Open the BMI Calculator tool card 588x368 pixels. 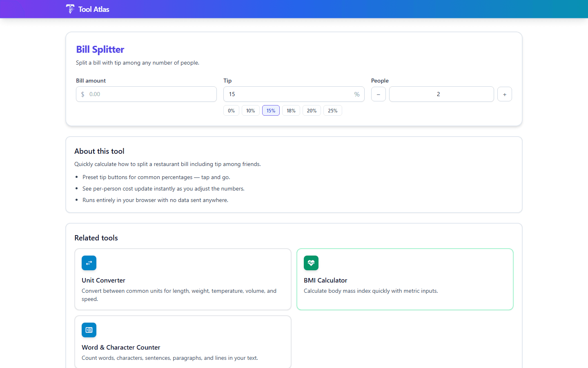(x=405, y=279)
